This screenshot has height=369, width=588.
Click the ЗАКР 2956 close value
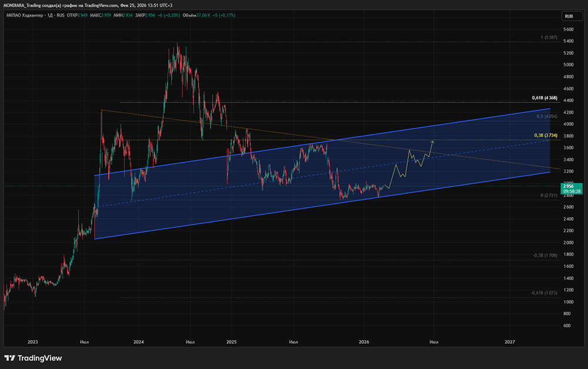tap(145, 15)
